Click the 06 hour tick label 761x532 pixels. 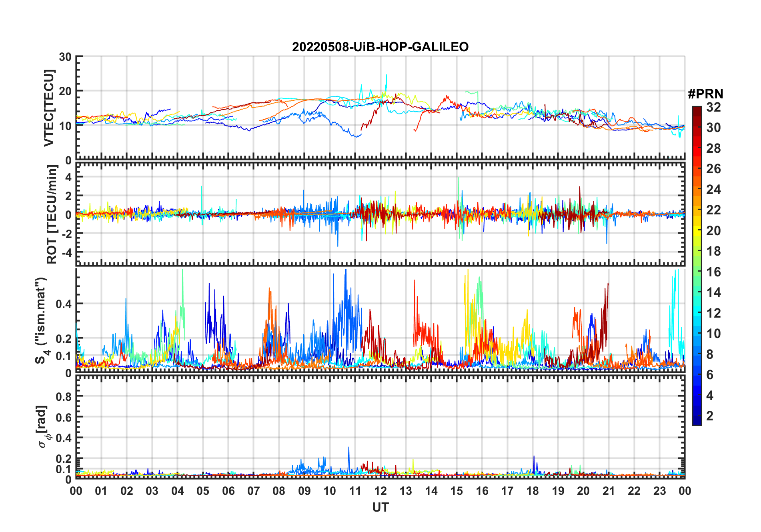point(228,491)
